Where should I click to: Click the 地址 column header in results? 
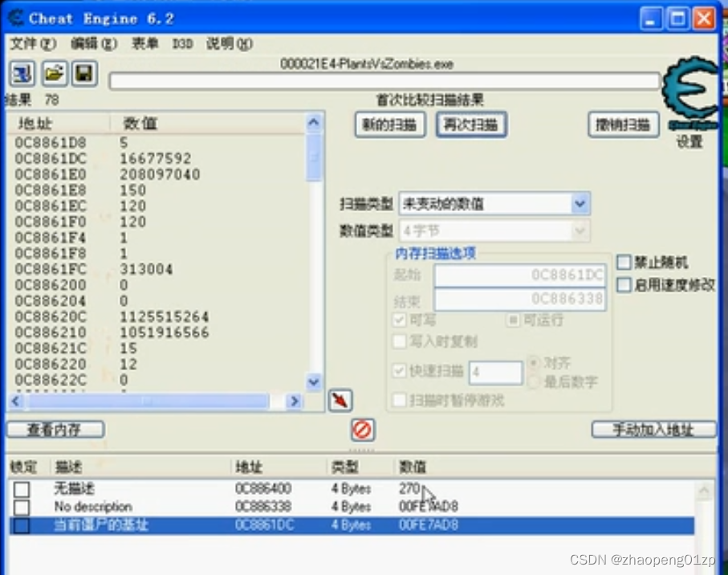point(59,124)
